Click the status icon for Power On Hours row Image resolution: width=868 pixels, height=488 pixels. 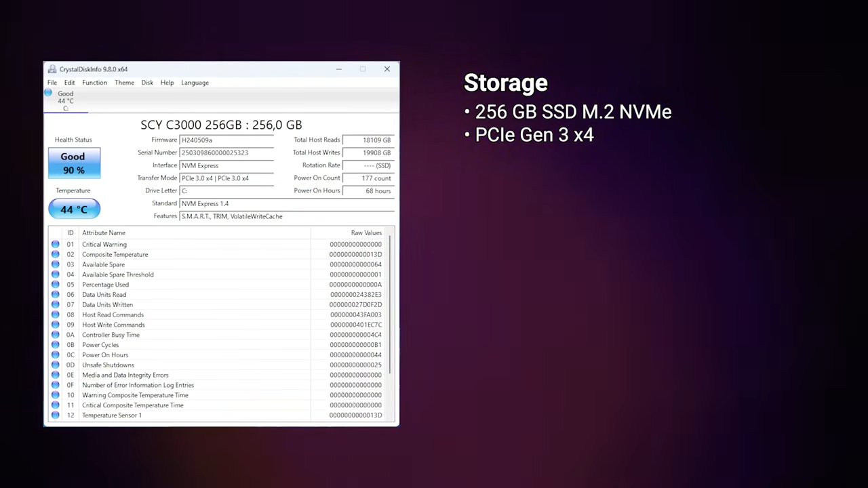pos(56,355)
